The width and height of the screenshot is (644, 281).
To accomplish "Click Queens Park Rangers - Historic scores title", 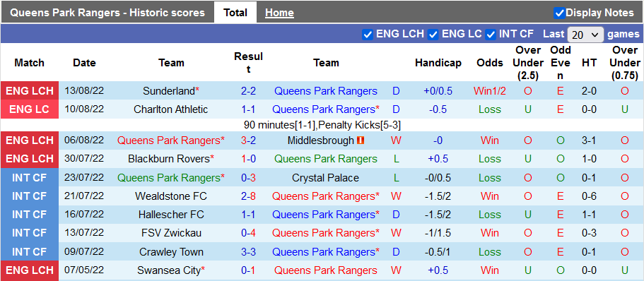I will 107,13.
